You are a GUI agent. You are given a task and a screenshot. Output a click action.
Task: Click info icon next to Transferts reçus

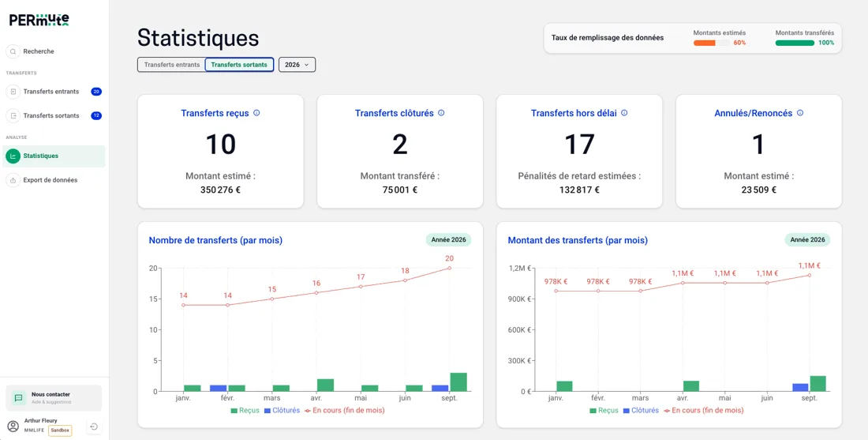click(256, 112)
